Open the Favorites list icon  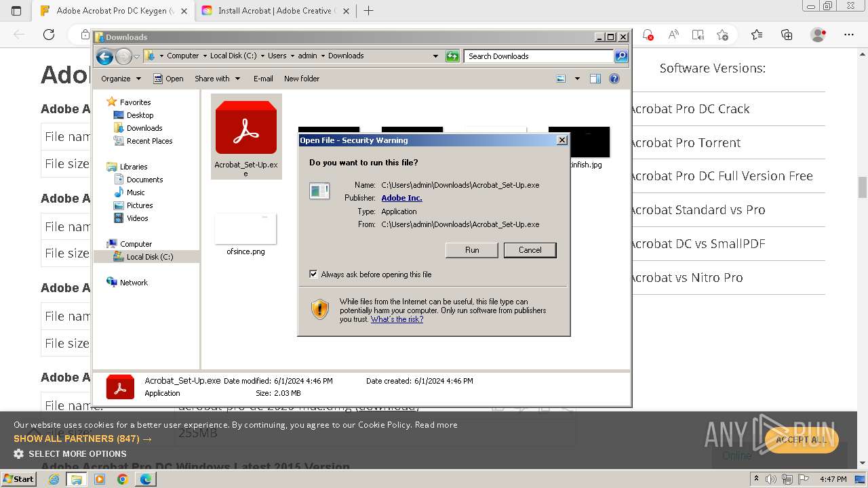click(x=757, y=35)
